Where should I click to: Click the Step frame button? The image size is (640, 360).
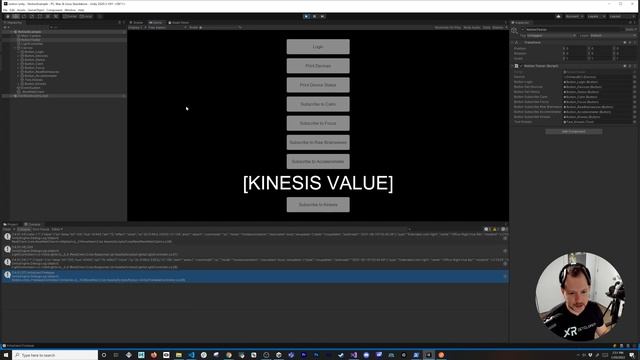tap(322, 16)
